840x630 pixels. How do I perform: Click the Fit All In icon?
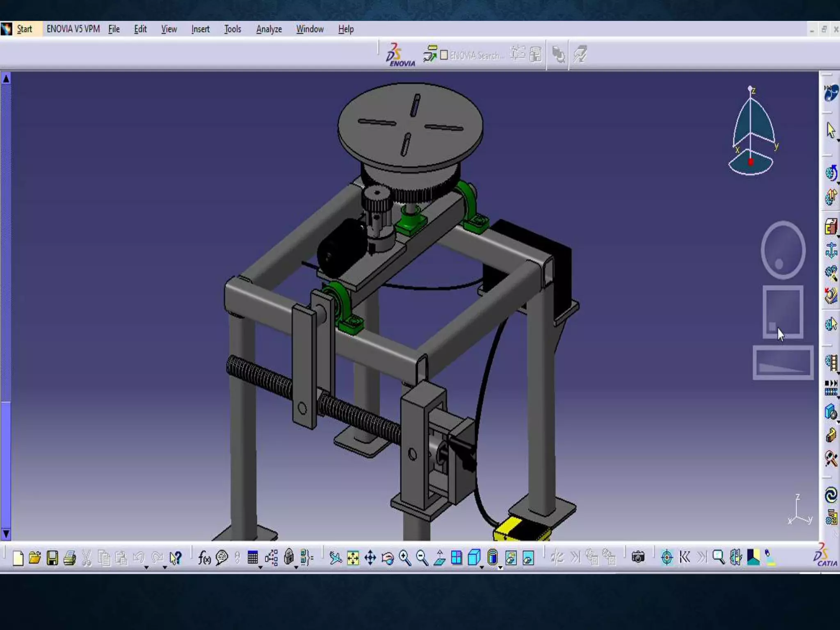pos(353,558)
